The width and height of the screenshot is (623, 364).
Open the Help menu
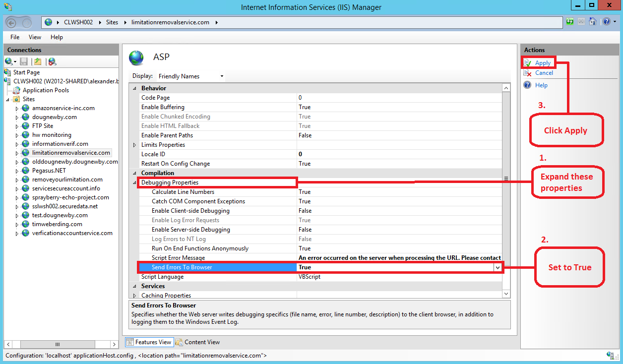tap(57, 37)
